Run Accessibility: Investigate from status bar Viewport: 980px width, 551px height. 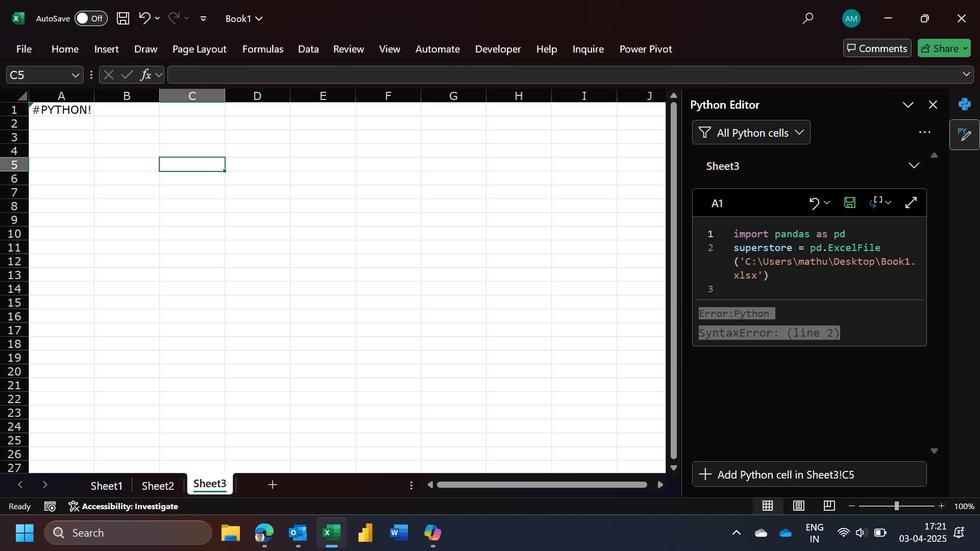[124, 506]
